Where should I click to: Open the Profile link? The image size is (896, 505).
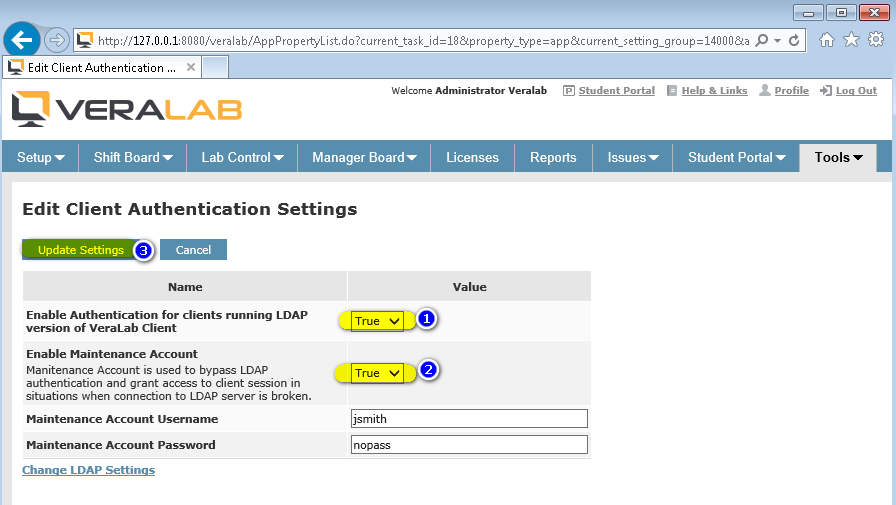coord(791,91)
